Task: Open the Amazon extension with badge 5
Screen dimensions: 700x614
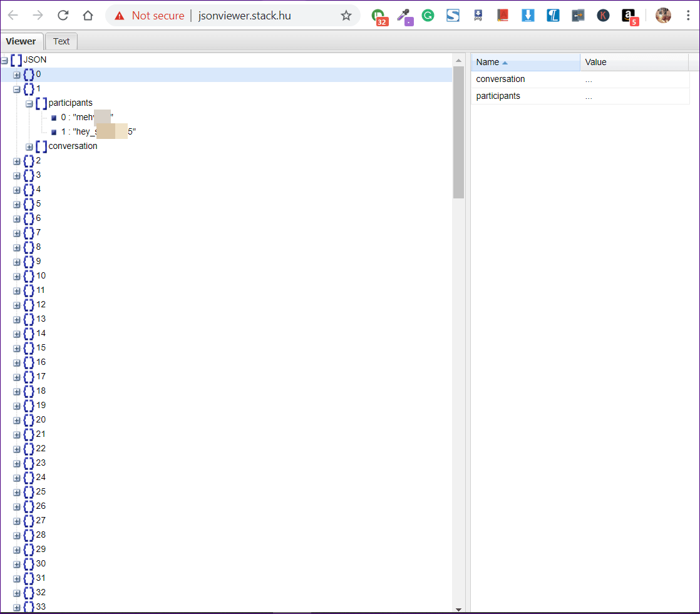Action: pos(629,16)
